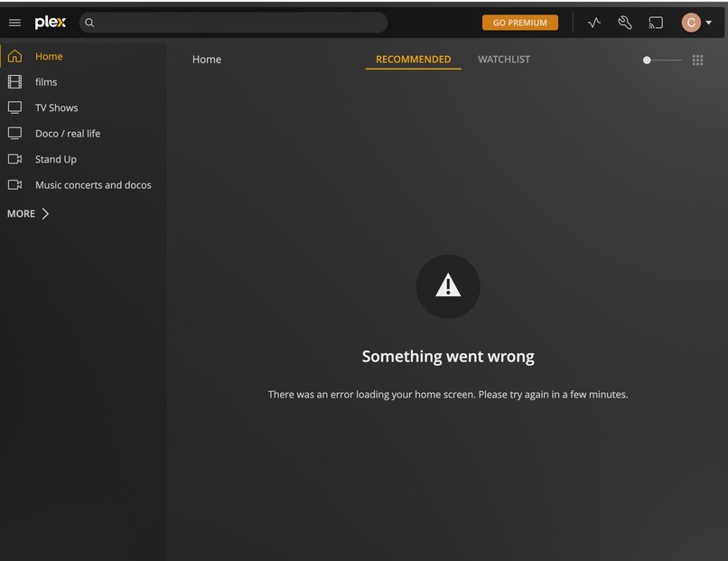
Task: Click the Plex logo
Action: pyautogui.click(x=51, y=23)
